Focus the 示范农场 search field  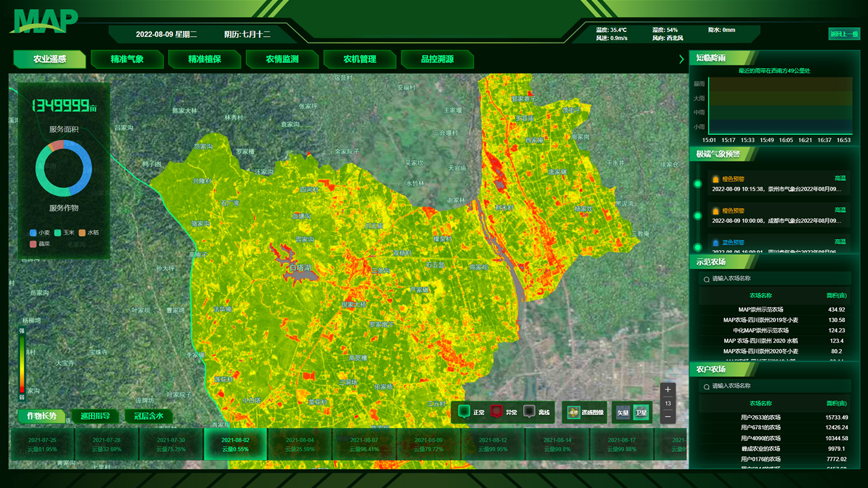pos(775,279)
